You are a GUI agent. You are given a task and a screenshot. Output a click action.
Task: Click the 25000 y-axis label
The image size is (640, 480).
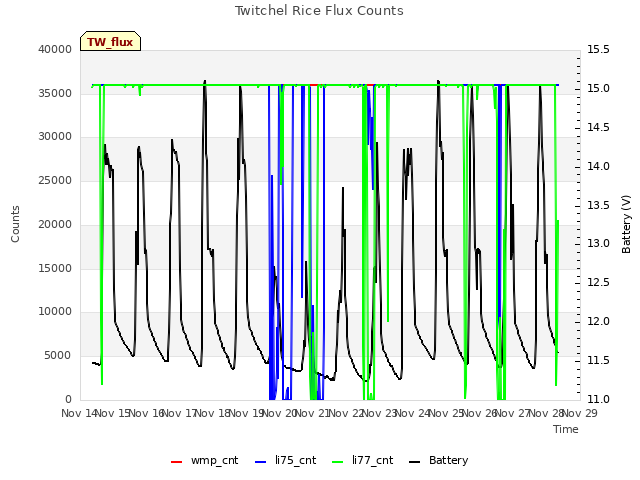click(55, 180)
